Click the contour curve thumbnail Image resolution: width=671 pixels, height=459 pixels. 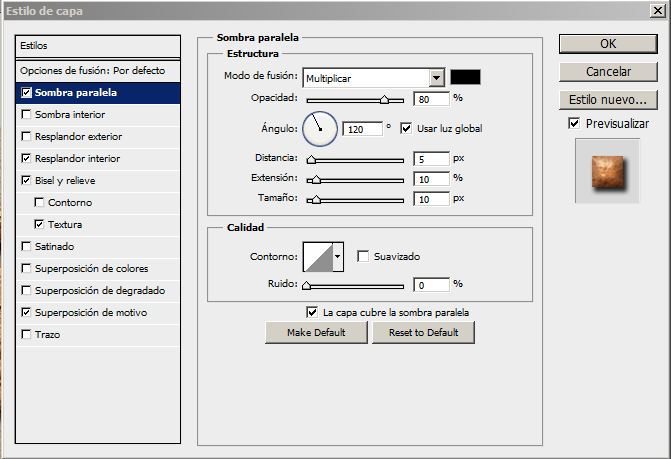[x=318, y=257]
